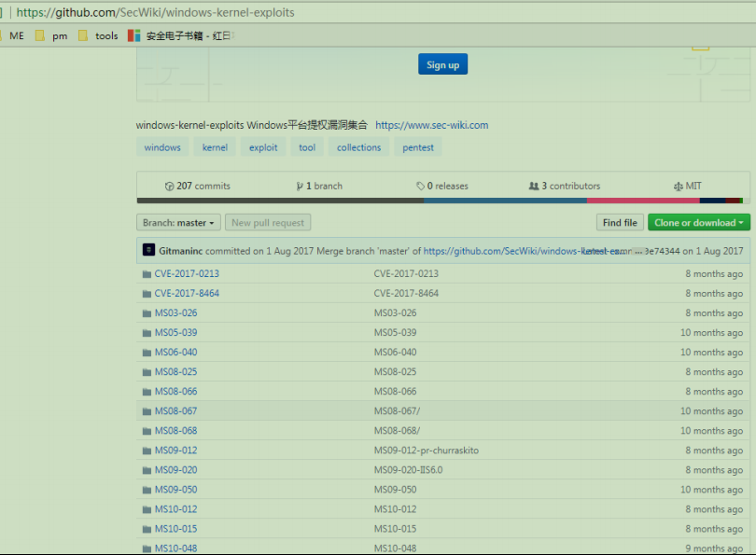Click folder icon beside MS06-040
This screenshot has width=756, height=555.
point(147,353)
